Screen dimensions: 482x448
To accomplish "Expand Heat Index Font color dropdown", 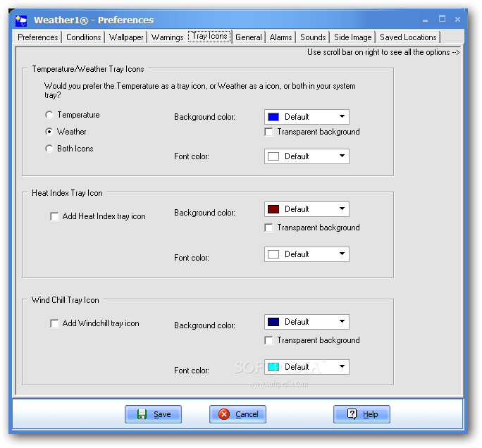I will coord(307,254).
